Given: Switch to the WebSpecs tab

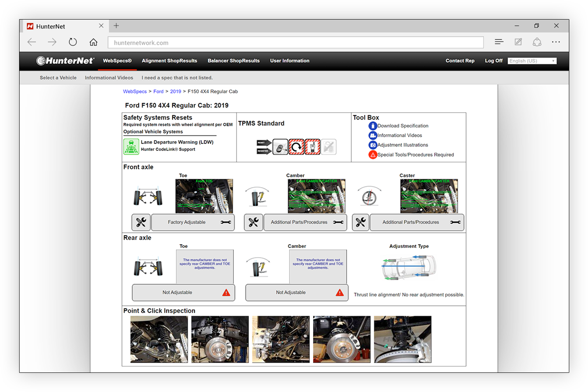Looking at the screenshot, I should point(117,61).
